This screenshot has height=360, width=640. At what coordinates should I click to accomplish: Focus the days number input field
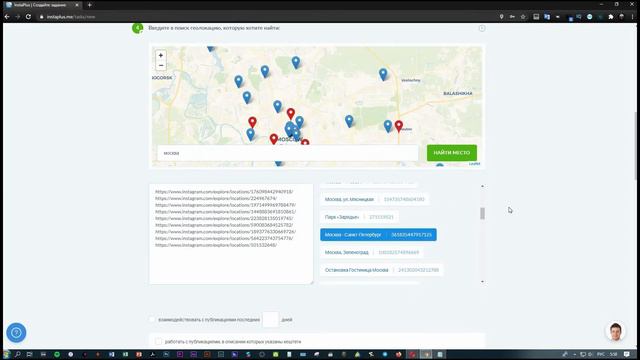270,320
